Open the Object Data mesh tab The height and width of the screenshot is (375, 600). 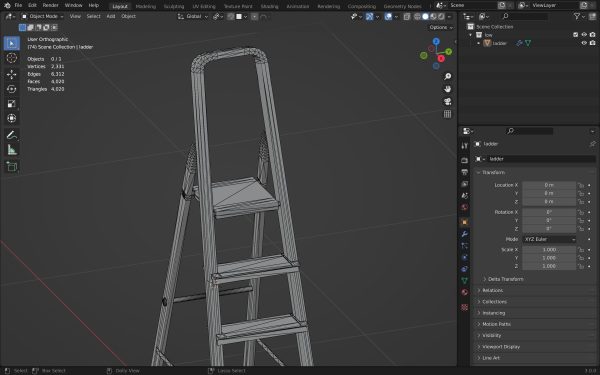coord(465,280)
